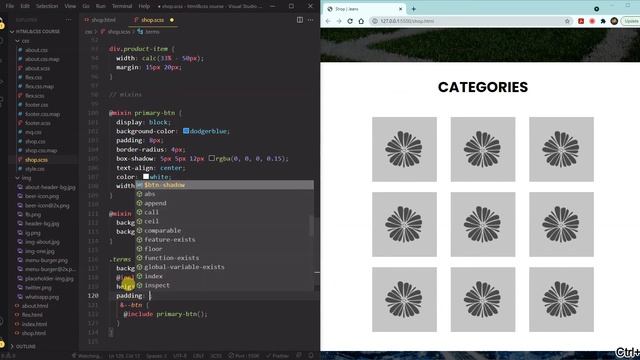The height and width of the screenshot is (360, 640).
Task: Open mq.css file
Action: [x=33, y=132]
